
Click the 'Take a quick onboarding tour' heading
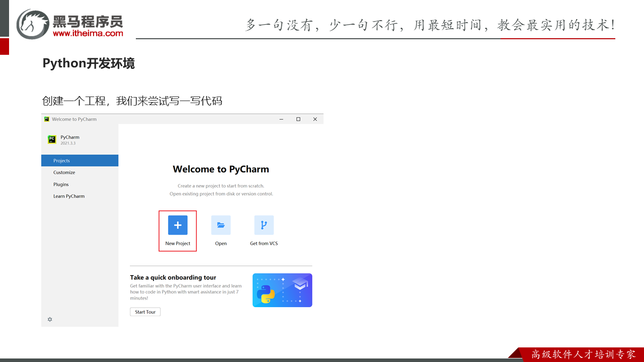click(173, 278)
